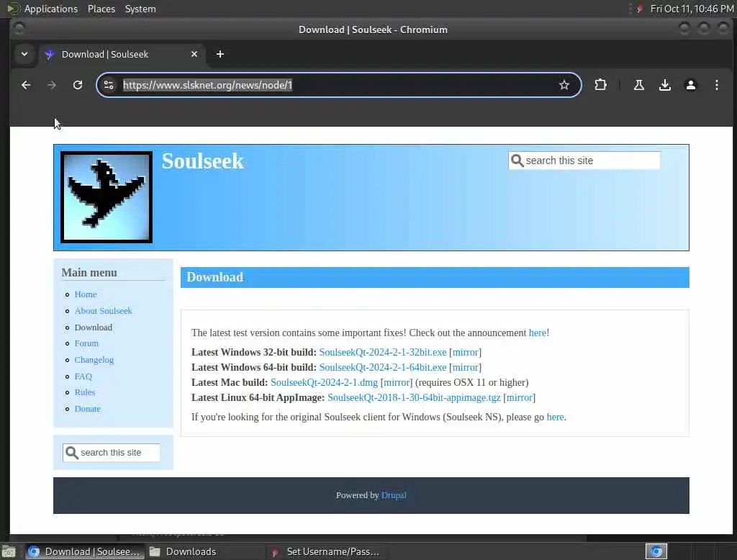Click the Soulseek tray icon in top panel

tap(639, 9)
